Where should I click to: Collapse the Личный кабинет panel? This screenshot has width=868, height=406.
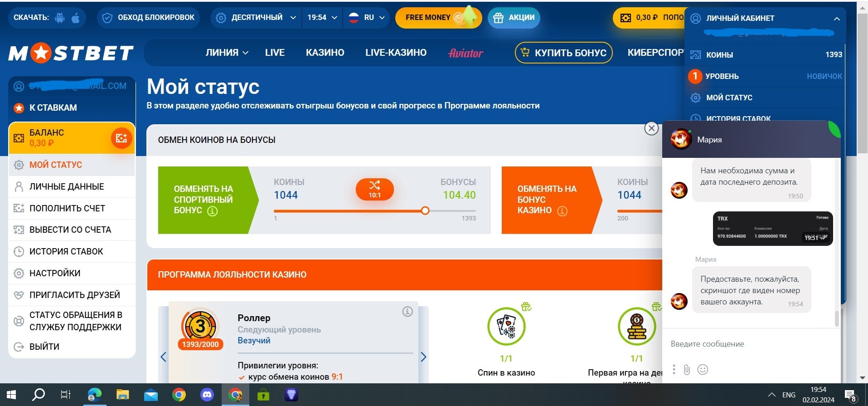[836, 19]
